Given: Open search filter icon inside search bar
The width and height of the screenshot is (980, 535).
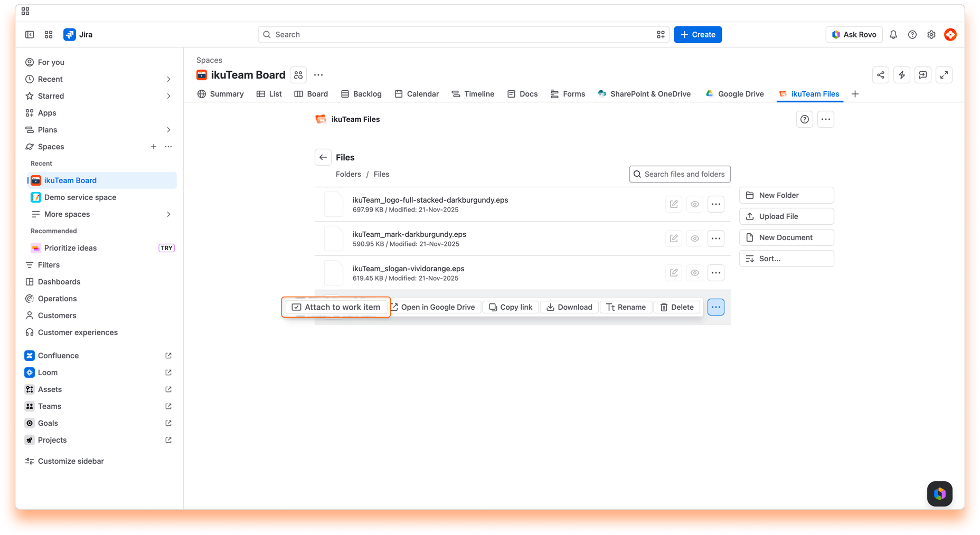Looking at the screenshot, I should tap(661, 34).
